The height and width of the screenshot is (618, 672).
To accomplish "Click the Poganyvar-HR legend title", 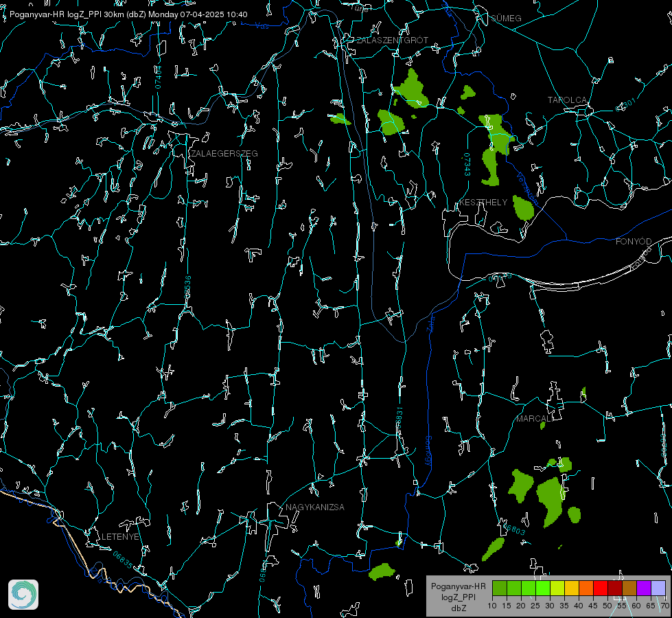I will pos(458,586).
